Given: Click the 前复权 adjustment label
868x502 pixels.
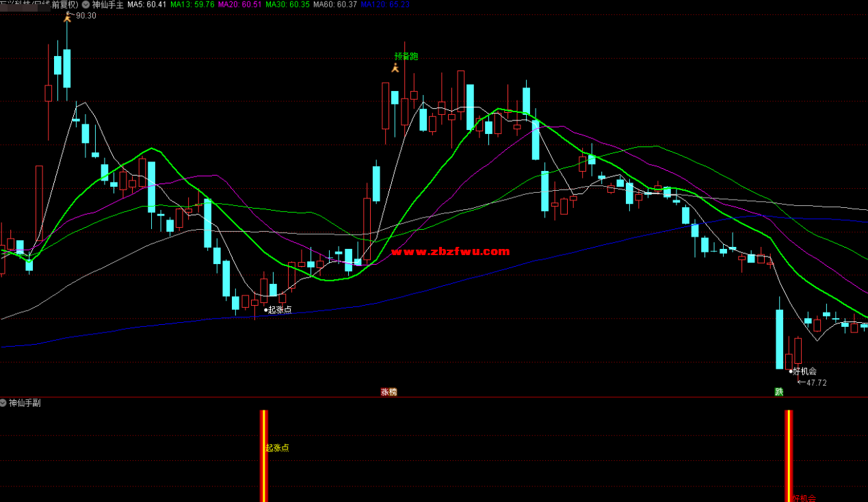Looking at the screenshot, I should (x=65, y=4).
